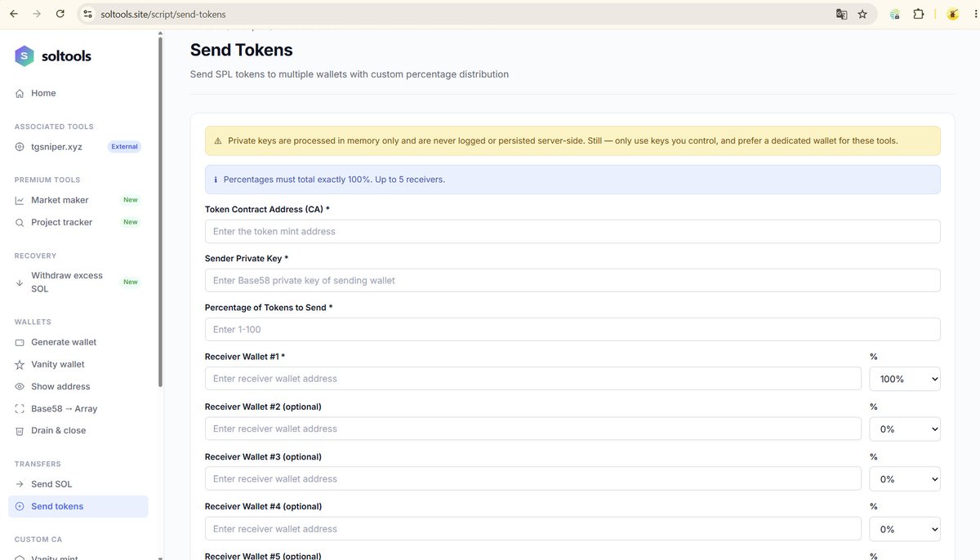
Task: Open the Receiver Wallet #3 percentage dropdown
Action: (x=905, y=479)
